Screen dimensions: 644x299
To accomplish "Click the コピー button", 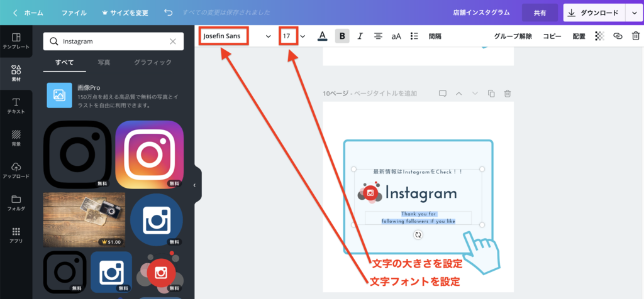I will (552, 36).
